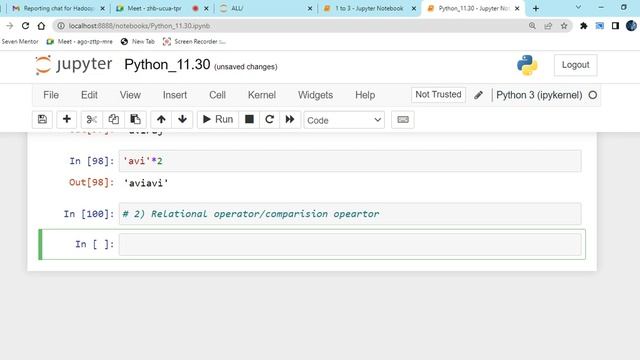Viewport: 640px width, 360px height.
Task: Click the Jupyter logo
Action: coord(74,64)
